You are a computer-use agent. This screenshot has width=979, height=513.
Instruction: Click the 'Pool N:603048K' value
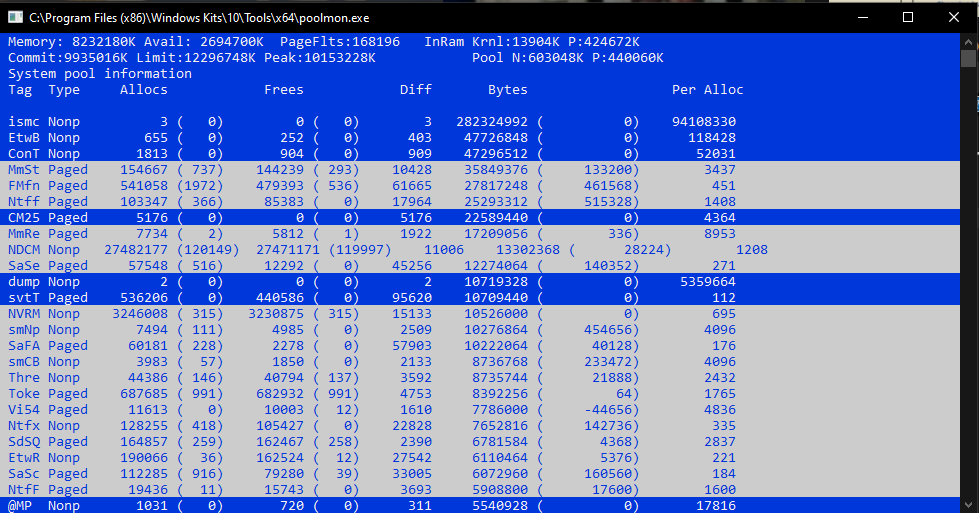(x=528, y=58)
